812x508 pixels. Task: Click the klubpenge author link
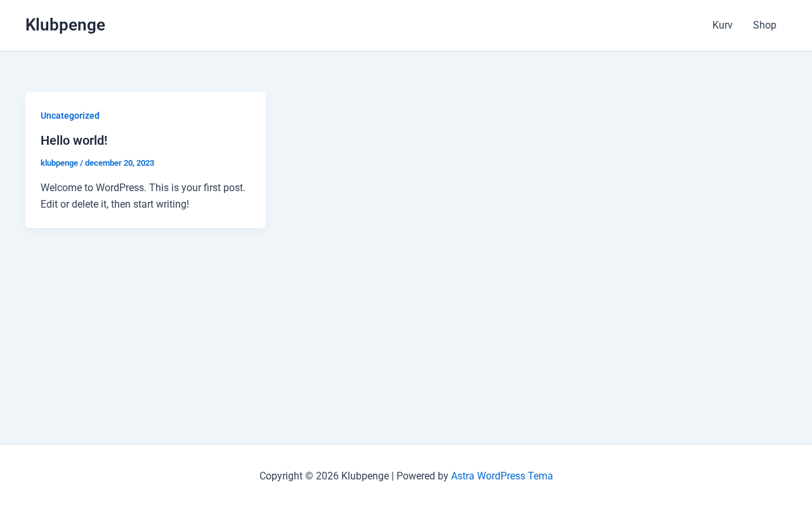click(59, 163)
